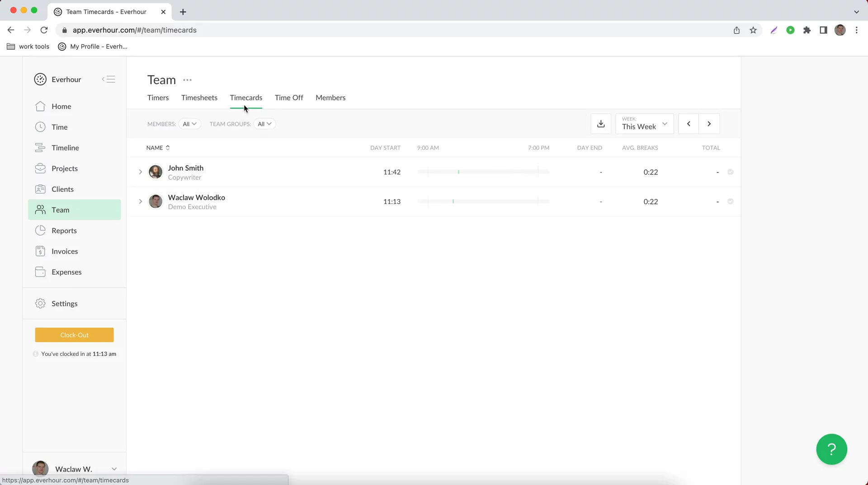The height and width of the screenshot is (485, 868).
Task: Collapse the sidebar menu icon
Action: [x=108, y=80]
